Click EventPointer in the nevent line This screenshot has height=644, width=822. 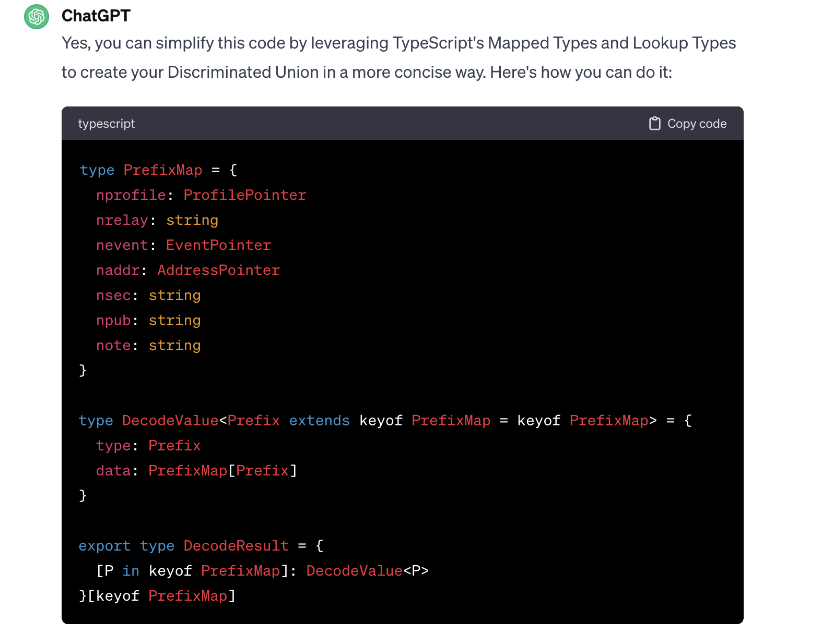point(218,245)
